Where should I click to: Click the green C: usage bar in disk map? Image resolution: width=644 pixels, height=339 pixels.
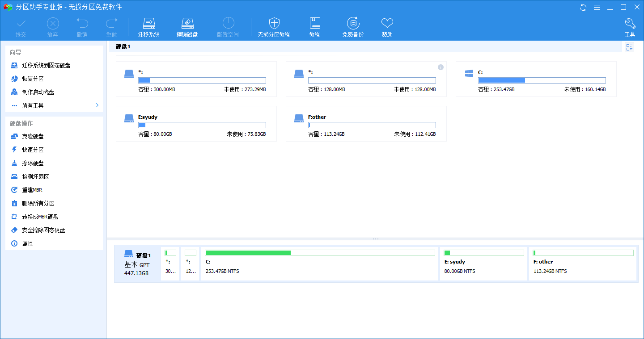click(x=320, y=253)
